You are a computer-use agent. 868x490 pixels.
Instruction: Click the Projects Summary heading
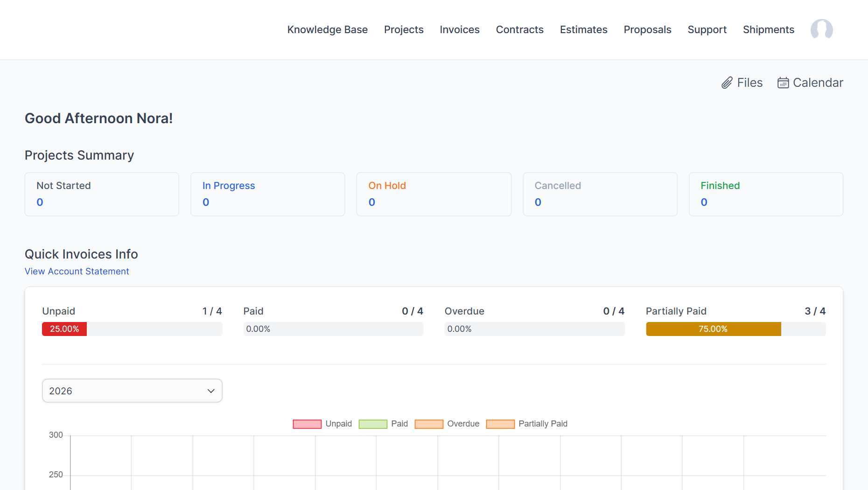click(79, 155)
